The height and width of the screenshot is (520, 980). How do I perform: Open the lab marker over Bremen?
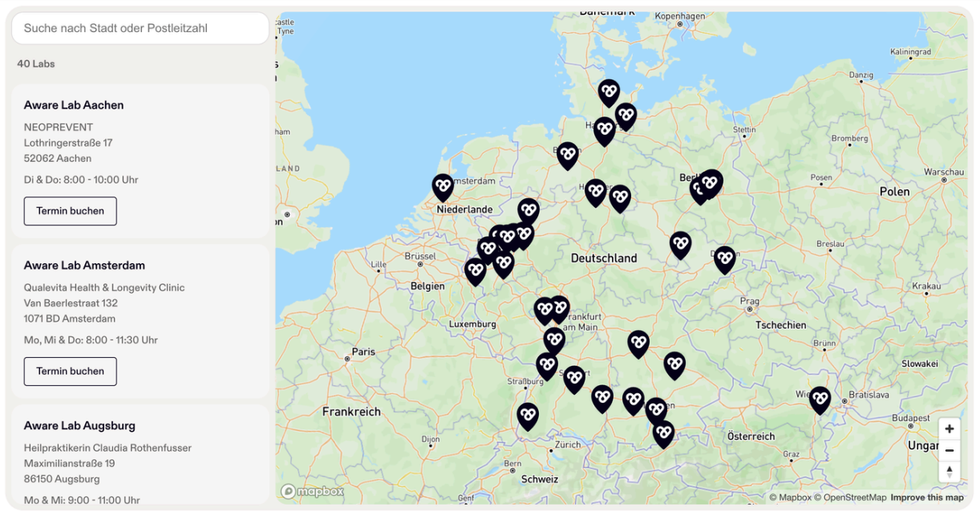pyautogui.click(x=568, y=155)
